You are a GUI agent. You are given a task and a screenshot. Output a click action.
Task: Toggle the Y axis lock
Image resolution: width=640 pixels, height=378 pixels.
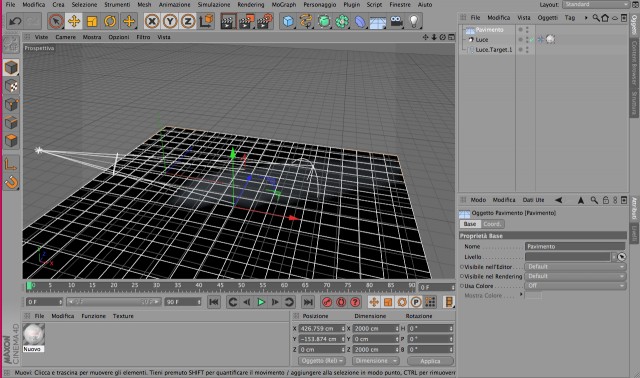click(170, 21)
